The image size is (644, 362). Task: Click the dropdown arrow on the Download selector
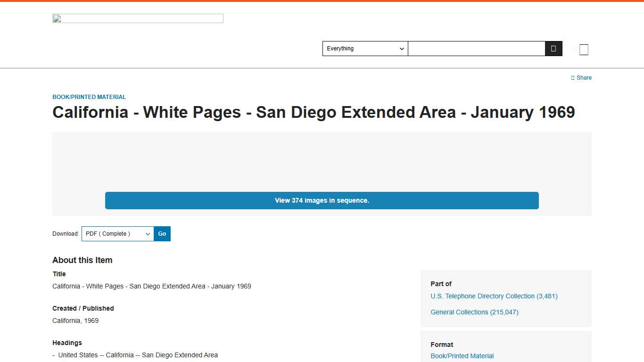point(148,234)
